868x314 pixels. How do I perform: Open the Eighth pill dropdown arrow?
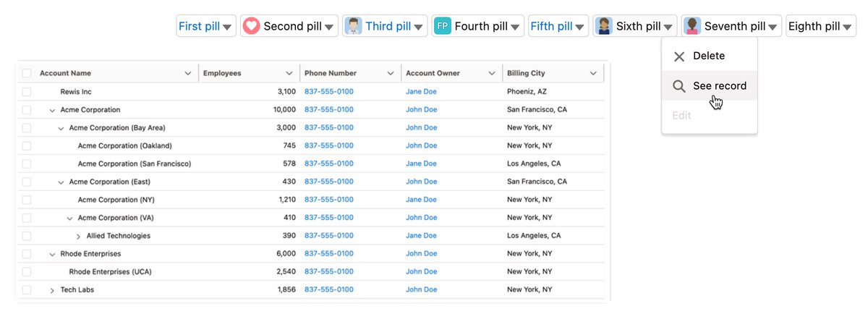[x=848, y=27]
